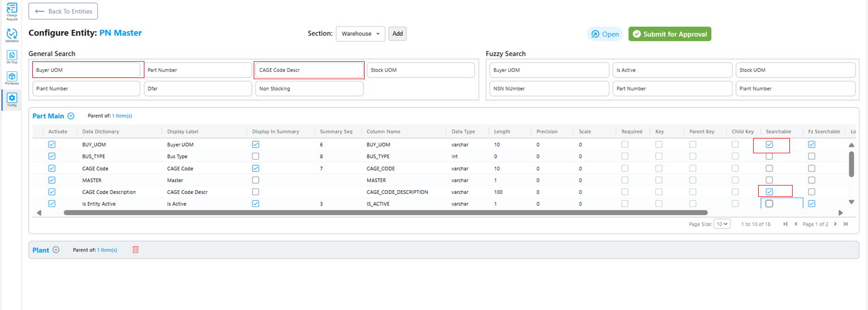Click Non Stocking field in General Search
The image size is (868, 310).
[x=309, y=89]
